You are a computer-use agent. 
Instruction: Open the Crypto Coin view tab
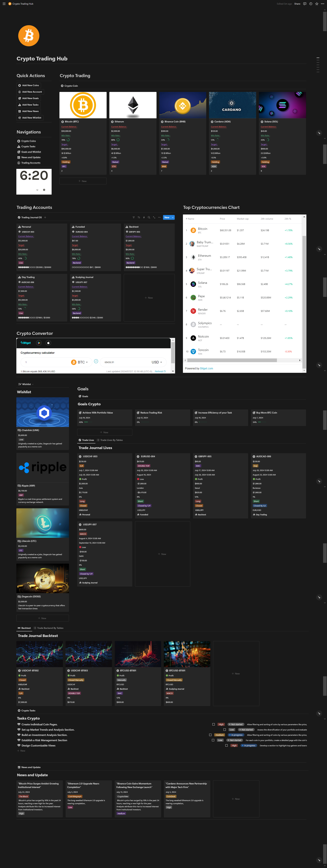pyautogui.click(x=69, y=86)
